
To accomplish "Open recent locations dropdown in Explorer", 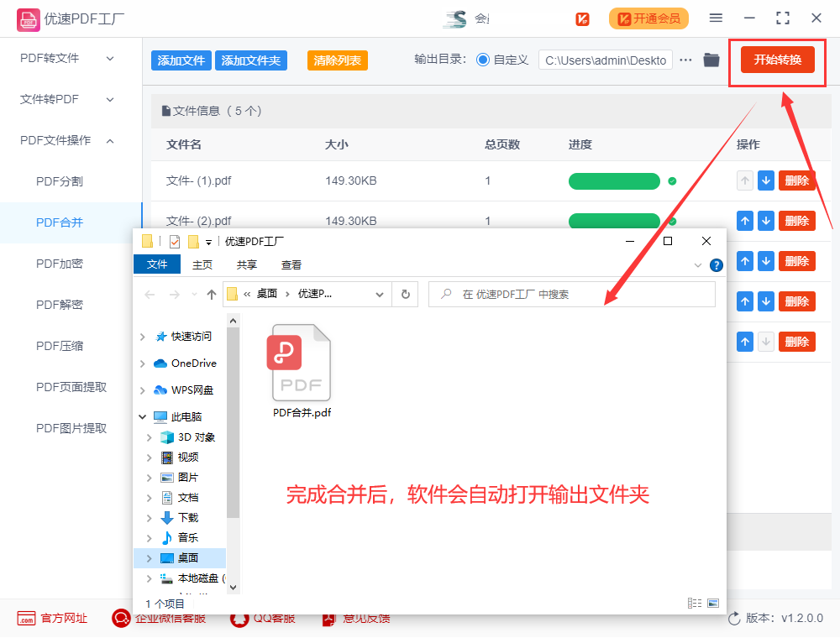I will click(x=194, y=295).
